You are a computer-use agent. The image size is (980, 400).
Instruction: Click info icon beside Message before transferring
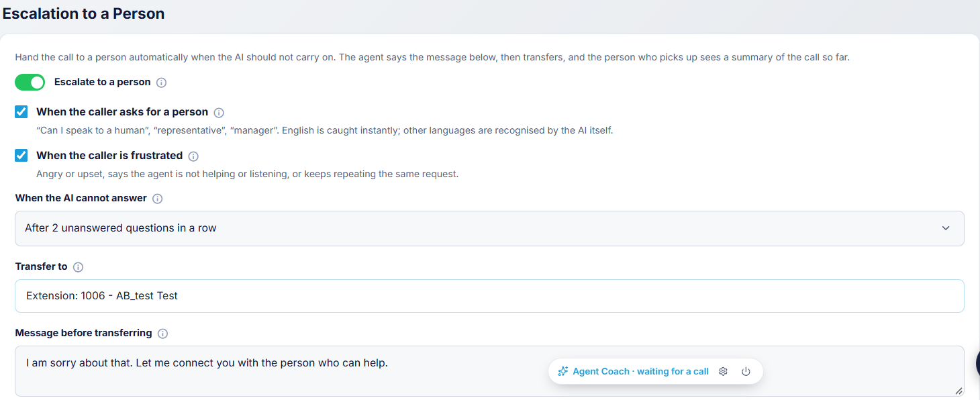pos(162,334)
